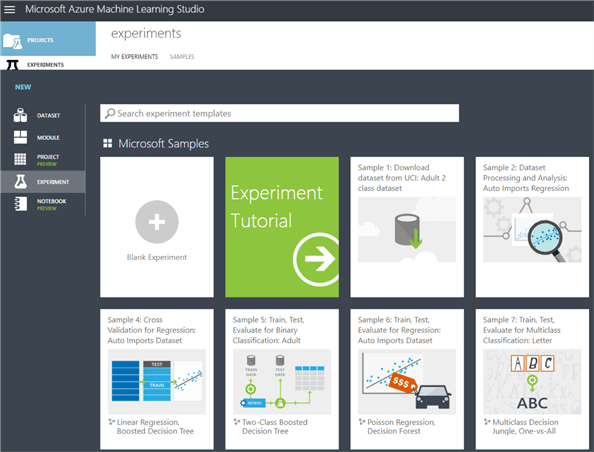Open Sample 4 Cross Validation for Regression
This screenshot has height=452, width=594.
click(x=157, y=380)
